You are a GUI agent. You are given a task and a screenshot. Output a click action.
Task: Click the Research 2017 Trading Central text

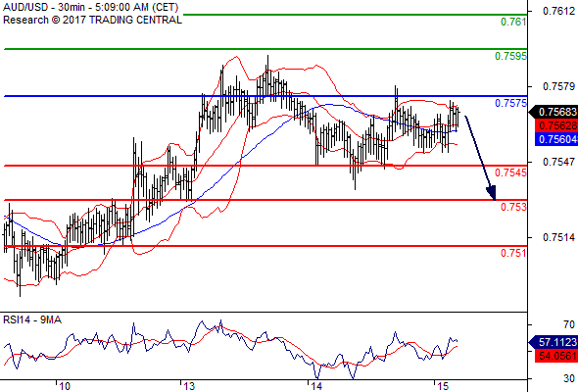pos(92,20)
